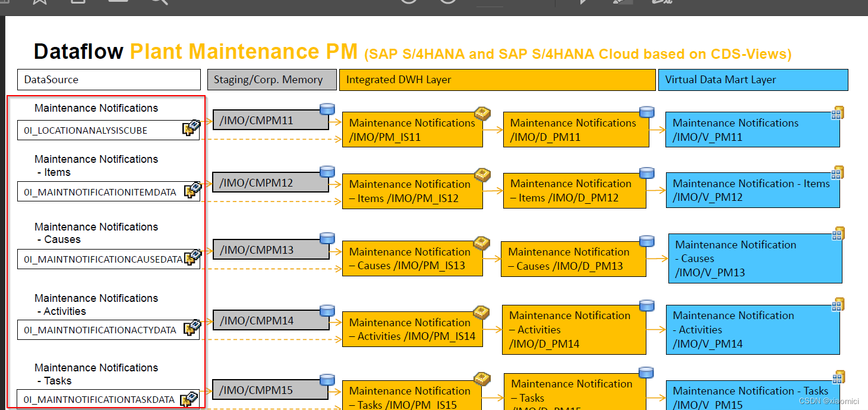868x410 pixels.
Task: Click the cylinder icon on Tasks DWH box
Action: coord(646,373)
